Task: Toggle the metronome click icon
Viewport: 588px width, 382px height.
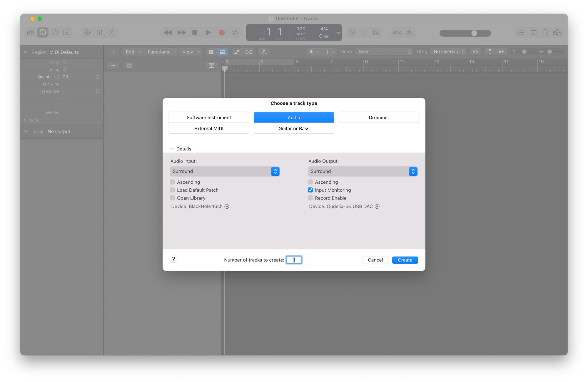Action: [x=409, y=33]
